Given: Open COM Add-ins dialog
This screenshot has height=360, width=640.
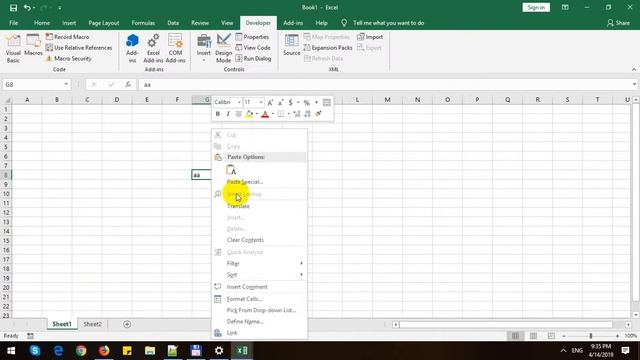Looking at the screenshot, I should tap(175, 48).
